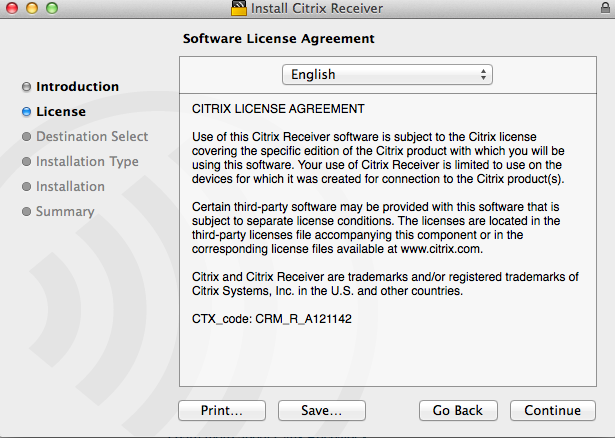The height and width of the screenshot is (438, 615).
Task: Click the Installation Type step bullet
Action: 26,162
